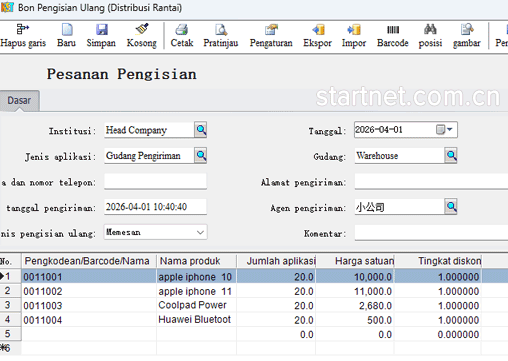508x361 pixels.
Task: Click the Alamat pengiriman input field
Action: point(431,182)
